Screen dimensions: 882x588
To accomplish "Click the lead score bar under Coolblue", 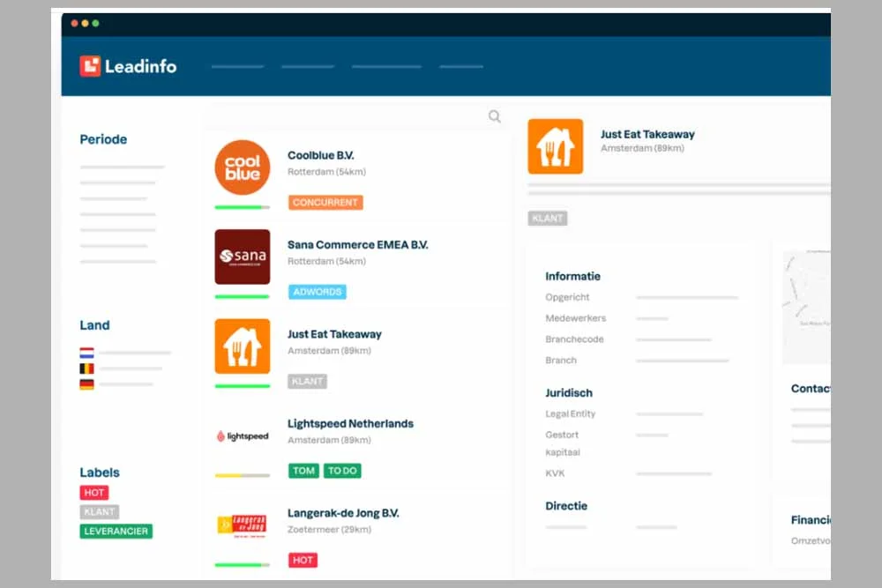I will tap(243, 207).
